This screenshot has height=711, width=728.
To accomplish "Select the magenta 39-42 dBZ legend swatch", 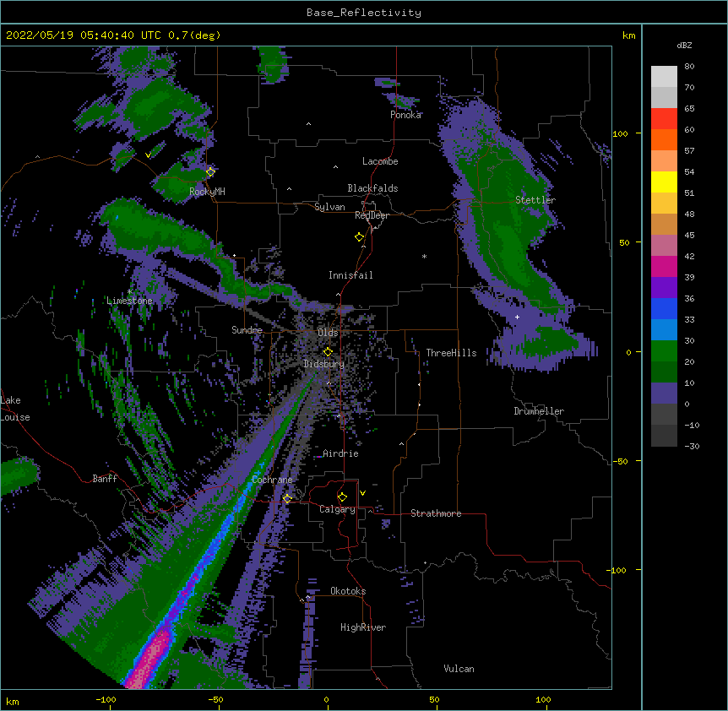I will coord(664,266).
